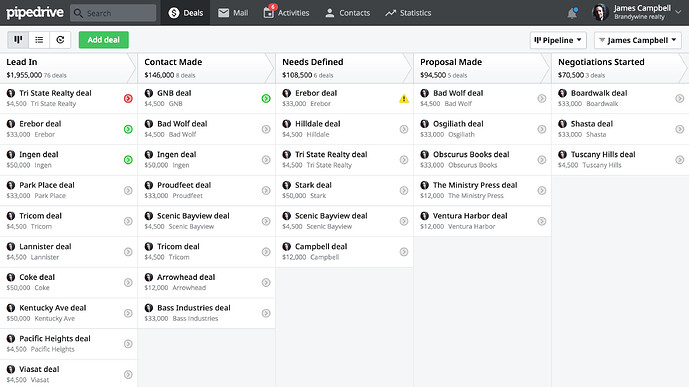Open the Statistics tab
Screen dimensions: 689x387
point(408,13)
